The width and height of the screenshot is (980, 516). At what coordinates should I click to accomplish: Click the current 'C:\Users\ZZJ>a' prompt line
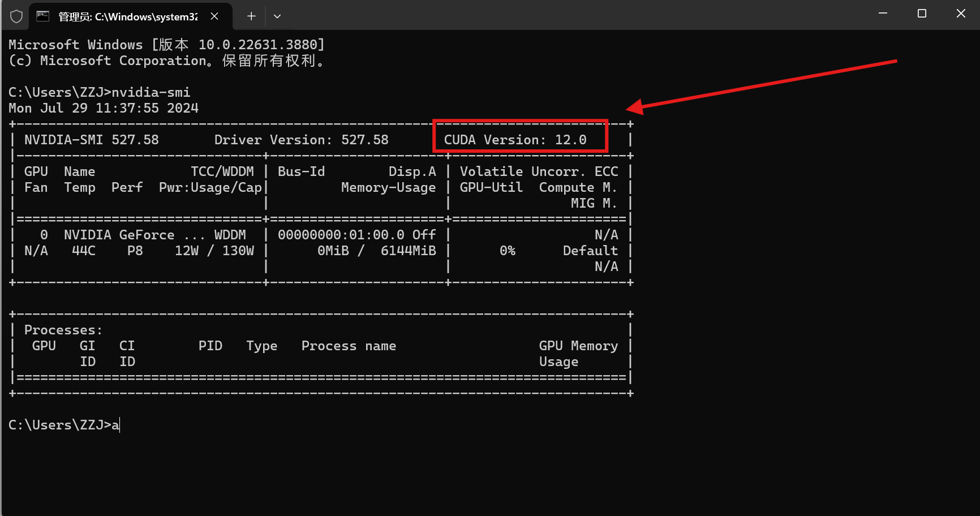coord(64,425)
